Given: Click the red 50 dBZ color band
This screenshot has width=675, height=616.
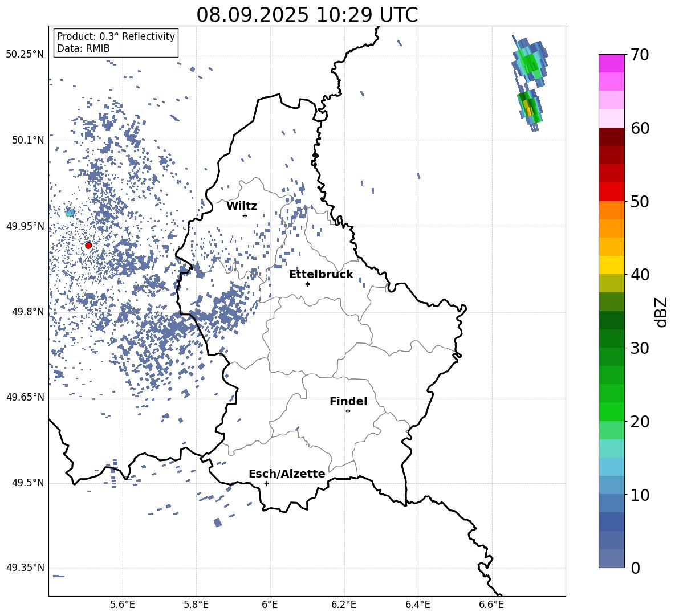Looking at the screenshot, I should click(611, 192).
